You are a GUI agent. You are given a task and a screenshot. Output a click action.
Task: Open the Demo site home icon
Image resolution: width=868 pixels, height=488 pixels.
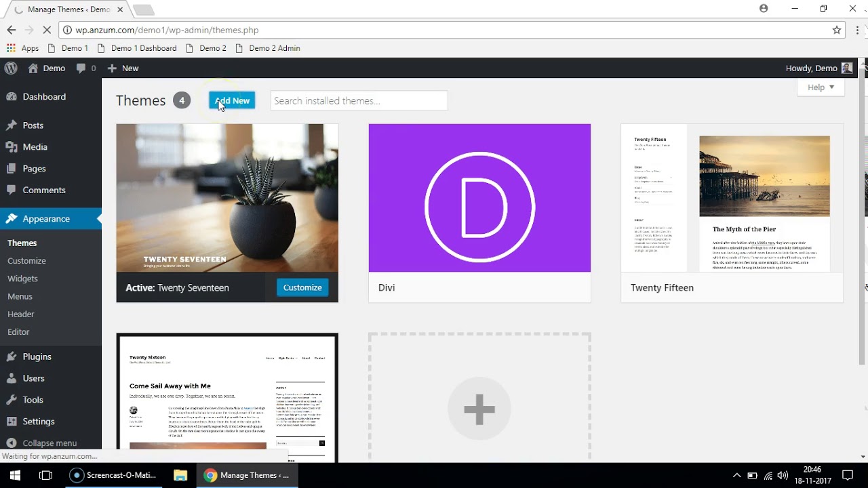point(33,68)
